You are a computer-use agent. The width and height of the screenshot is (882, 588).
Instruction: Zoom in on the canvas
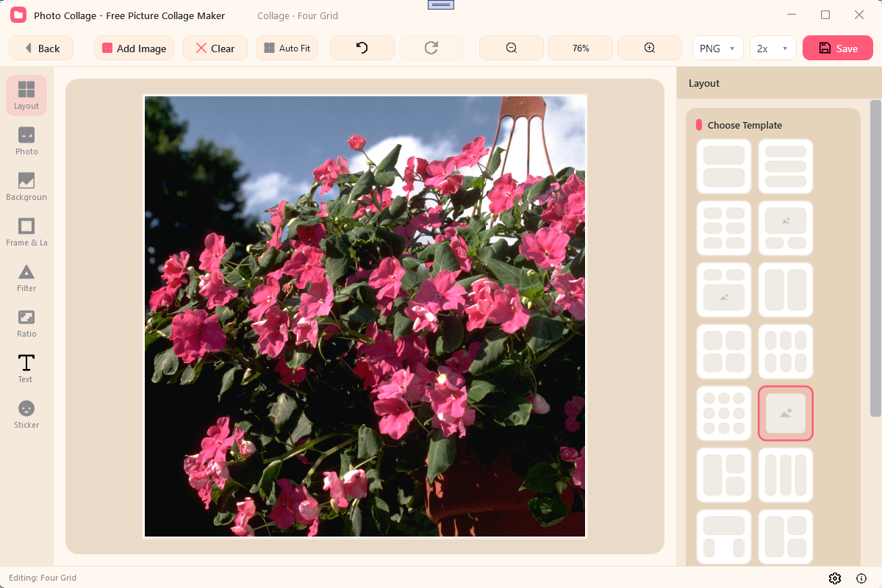point(650,48)
